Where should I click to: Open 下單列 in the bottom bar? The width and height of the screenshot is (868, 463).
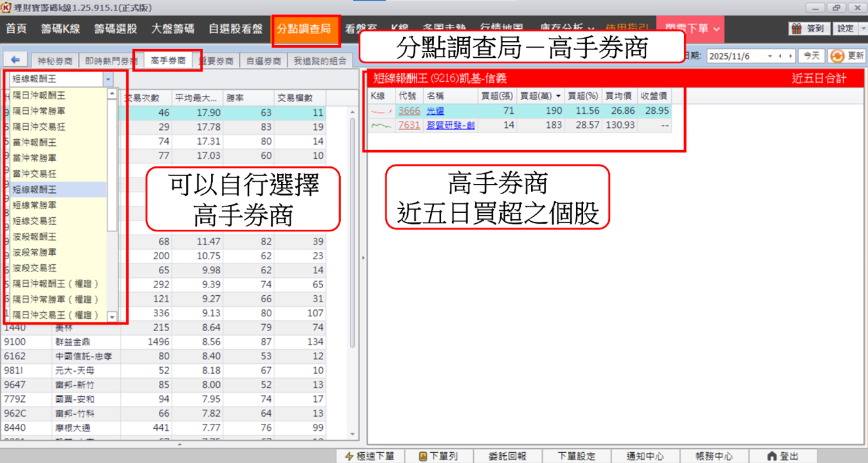point(439,456)
